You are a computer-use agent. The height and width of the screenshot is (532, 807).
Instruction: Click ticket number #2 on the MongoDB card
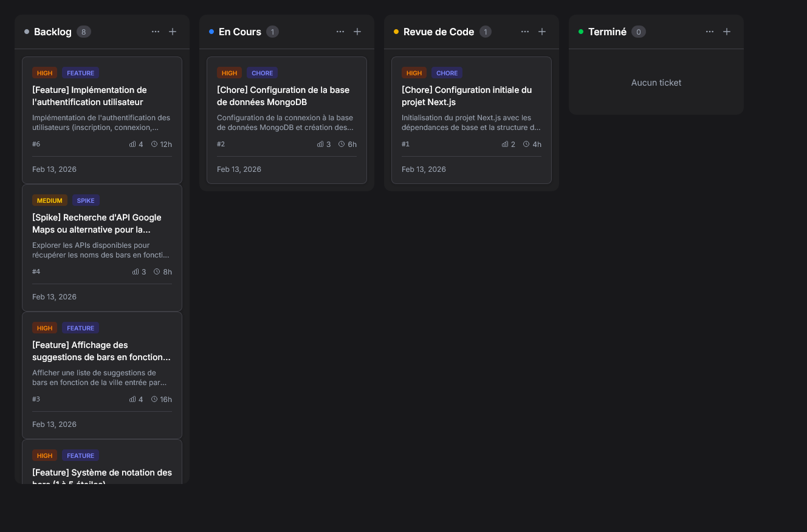221,144
